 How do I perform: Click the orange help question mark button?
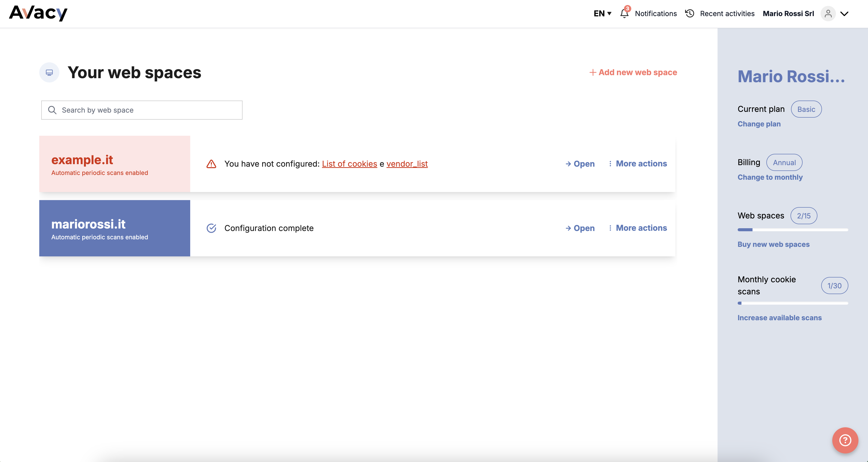pos(845,440)
